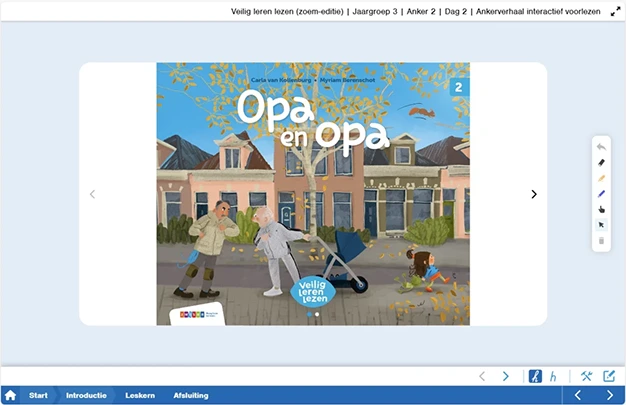Image resolution: width=626 pixels, height=405 pixels.
Task: Select the yellow highlighter tool
Action: point(601,178)
